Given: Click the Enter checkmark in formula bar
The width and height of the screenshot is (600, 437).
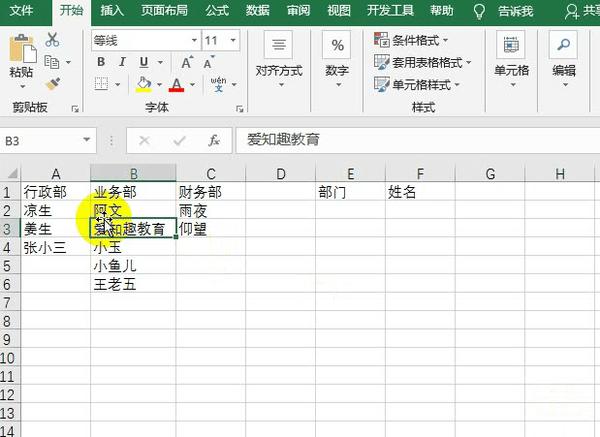Looking at the screenshot, I should click(179, 141).
